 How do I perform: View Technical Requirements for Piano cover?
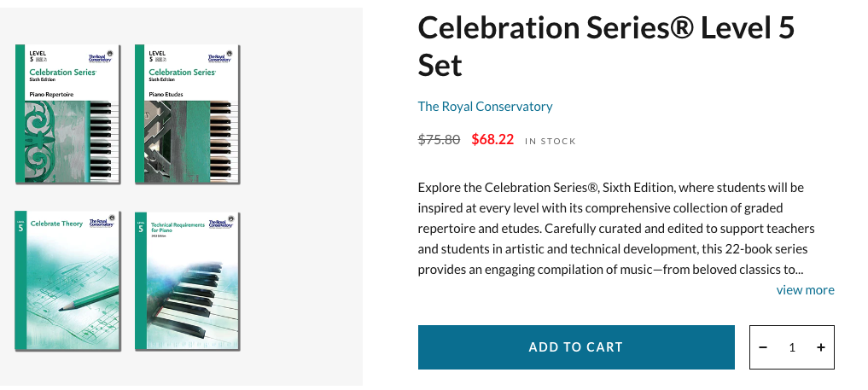pos(188,280)
